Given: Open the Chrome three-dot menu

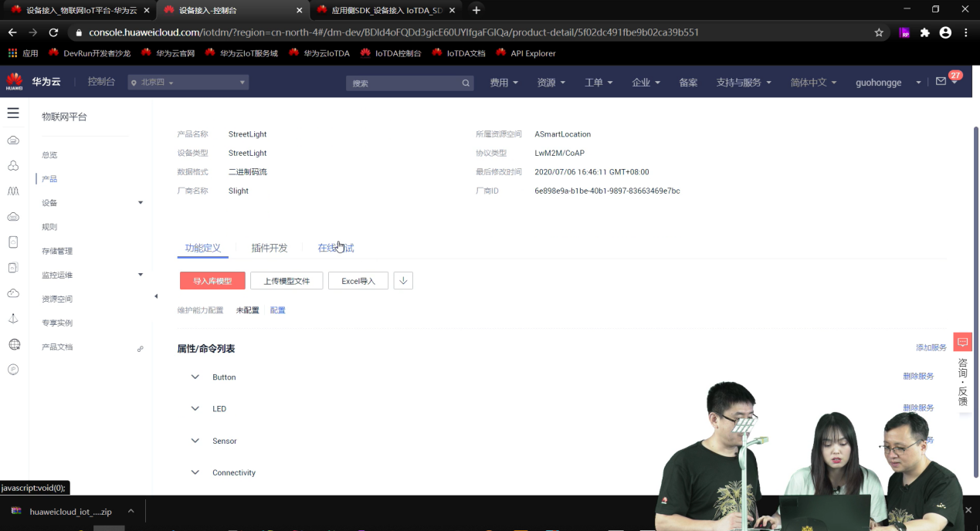Looking at the screenshot, I should [966, 32].
